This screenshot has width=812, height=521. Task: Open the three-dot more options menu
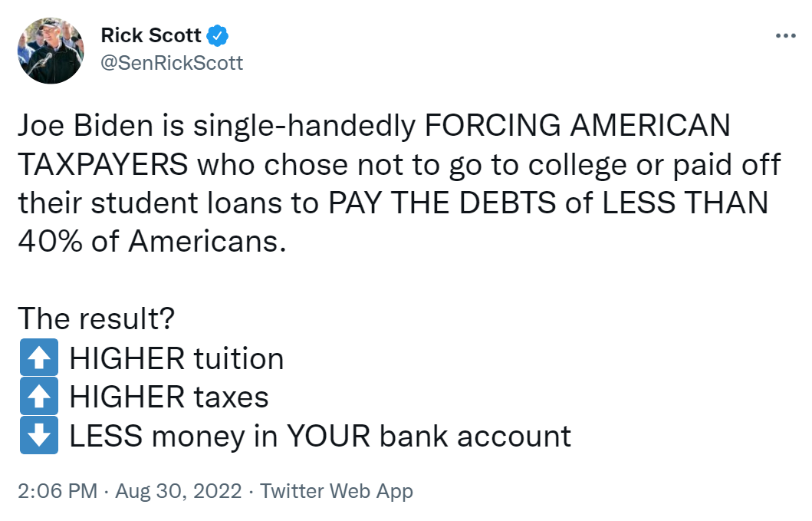(x=785, y=36)
